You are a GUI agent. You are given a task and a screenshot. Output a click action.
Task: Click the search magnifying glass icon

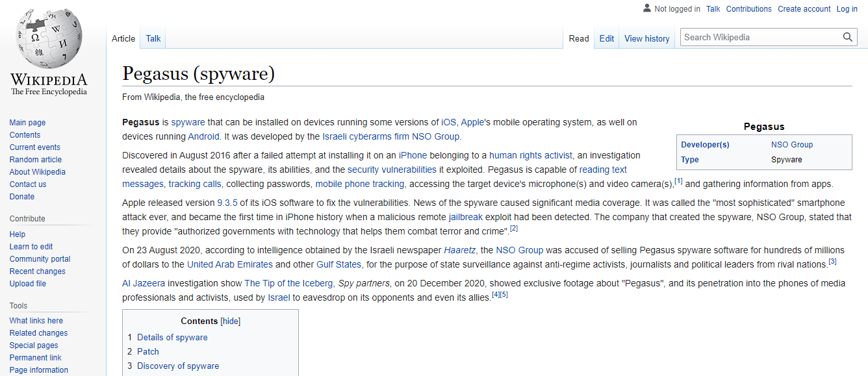pyautogui.click(x=848, y=37)
